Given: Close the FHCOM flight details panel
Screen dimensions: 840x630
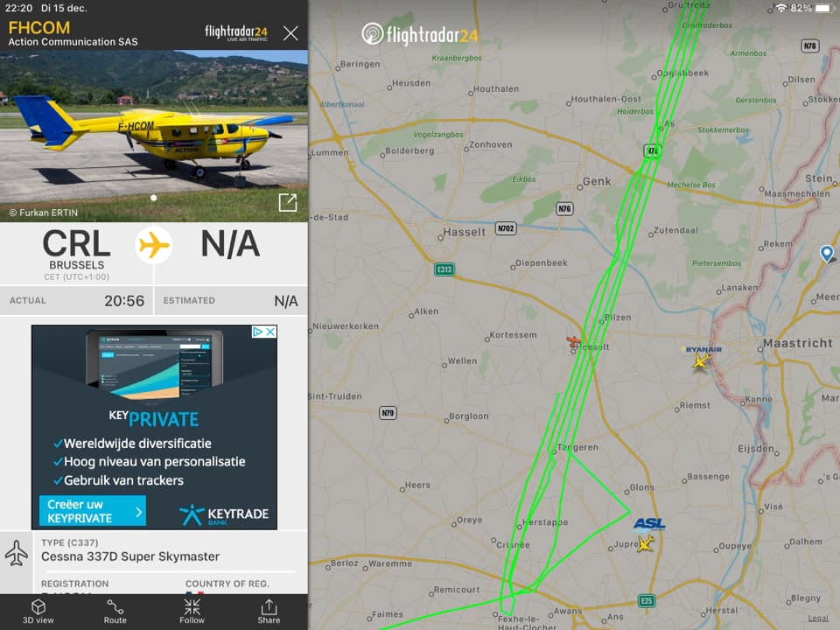Looking at the screenshot, I should pyautogui.click(x=290, y=33).
